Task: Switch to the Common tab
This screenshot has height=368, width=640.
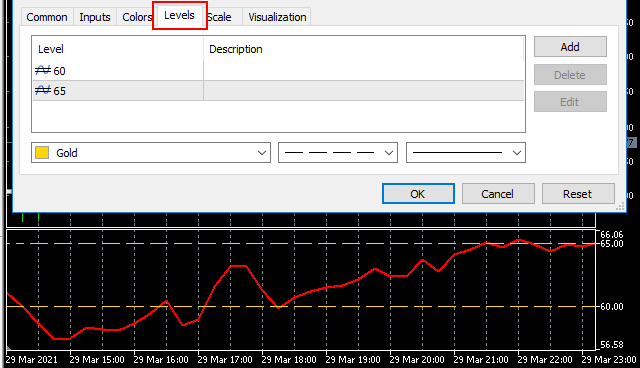Action: click(47, 17)
